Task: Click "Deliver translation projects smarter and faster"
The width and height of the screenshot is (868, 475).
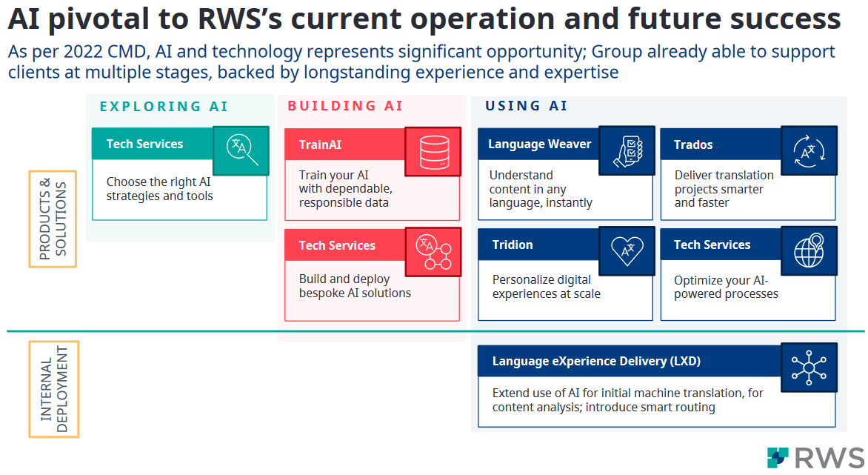Action: (x=724, y=189)
